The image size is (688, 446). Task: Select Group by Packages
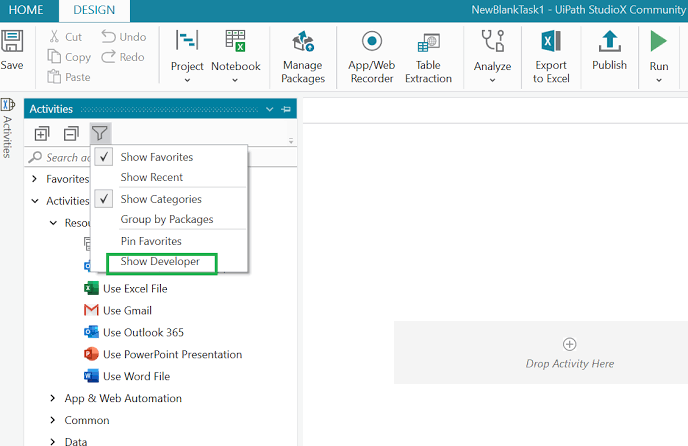pos(167,219)
